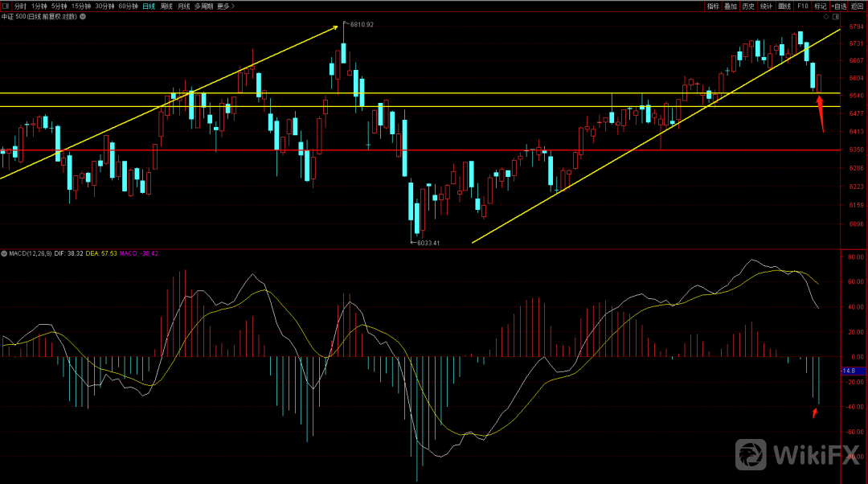This screenshot has height=484, width=868.
Task: Click the 8810.92 high price label
Action: 362,25
